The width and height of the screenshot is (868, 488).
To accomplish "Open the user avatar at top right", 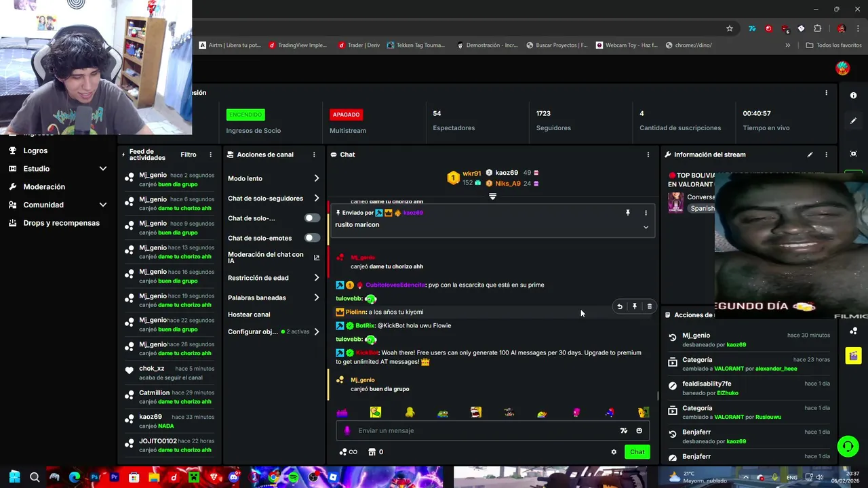I will 843,68.
